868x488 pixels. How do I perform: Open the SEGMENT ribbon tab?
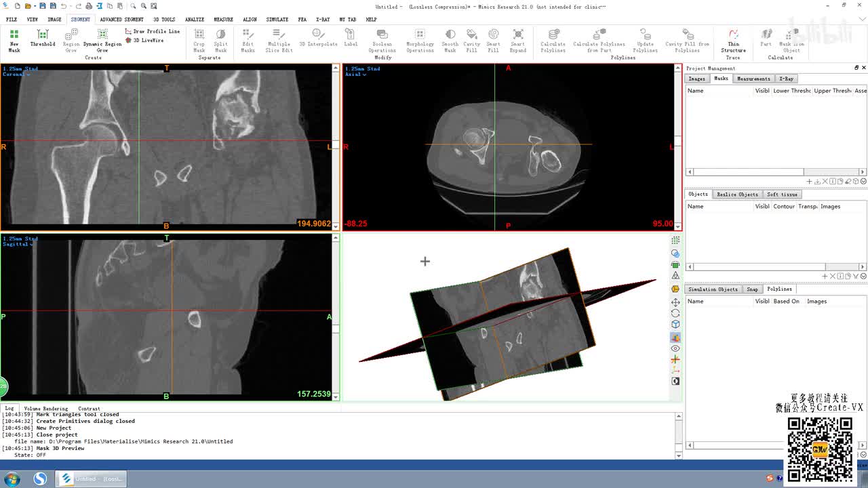[80, 19]
